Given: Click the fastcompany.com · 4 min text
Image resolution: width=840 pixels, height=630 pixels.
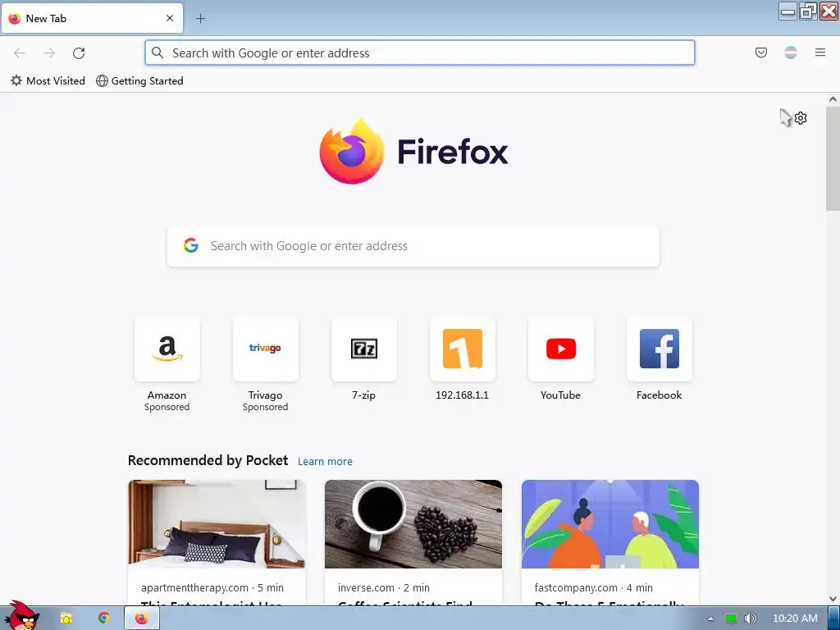Looking at the screenshot, I should (x=594, y=587).
